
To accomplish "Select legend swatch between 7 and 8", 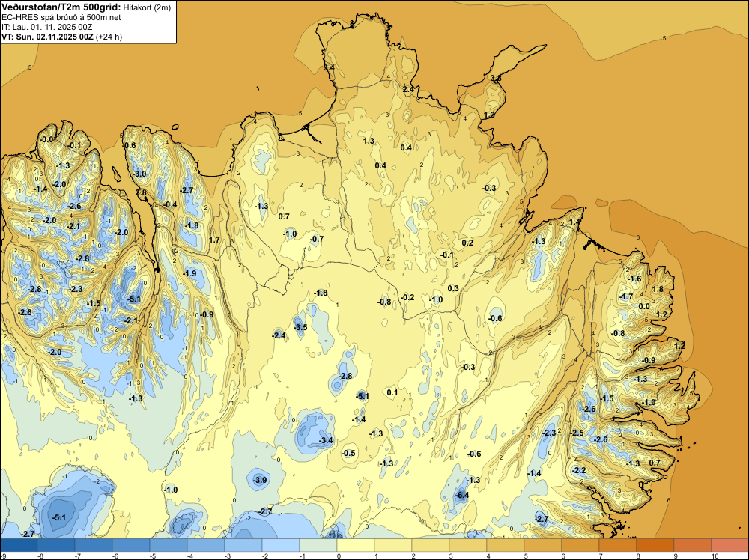I will 617,545.
